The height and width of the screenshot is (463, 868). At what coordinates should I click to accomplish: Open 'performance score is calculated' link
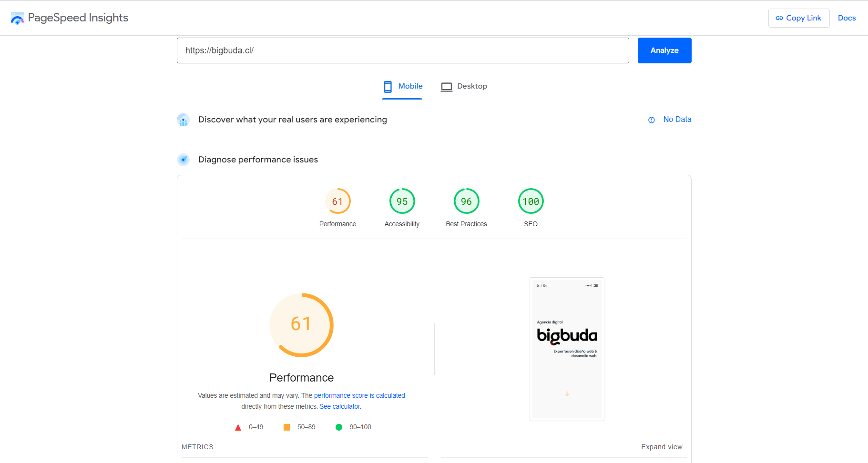(359, 395)
